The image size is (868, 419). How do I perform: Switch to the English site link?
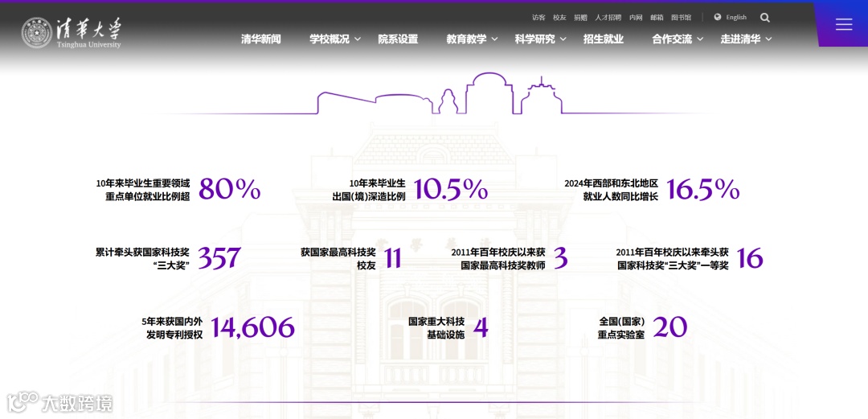pyautogui.click(x=736, y=17)
